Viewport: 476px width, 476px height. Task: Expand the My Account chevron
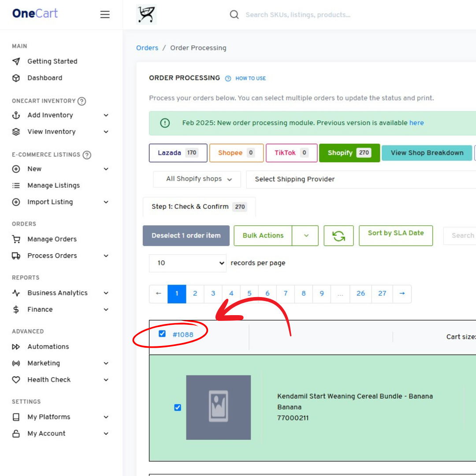coord(106,434)
